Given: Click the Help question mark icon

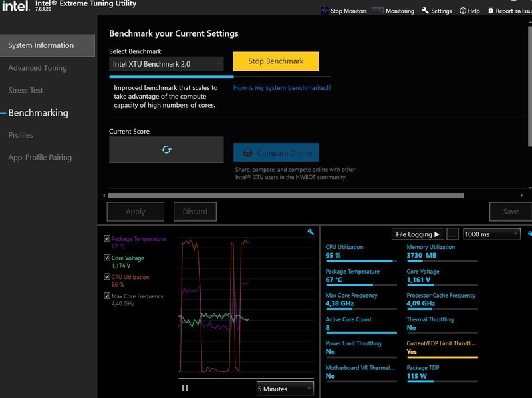Looking at the screenshot, I should pos(462,11).
